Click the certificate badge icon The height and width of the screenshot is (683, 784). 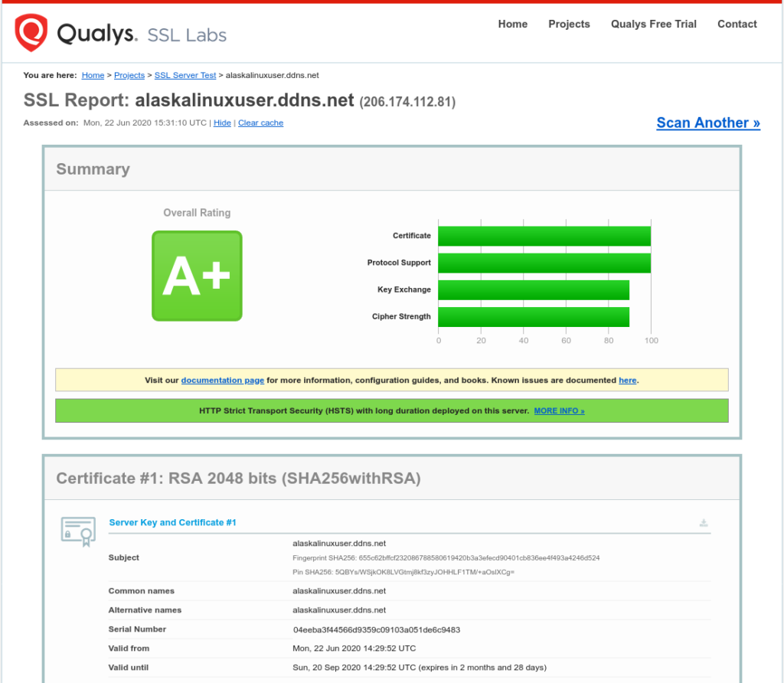78,531
